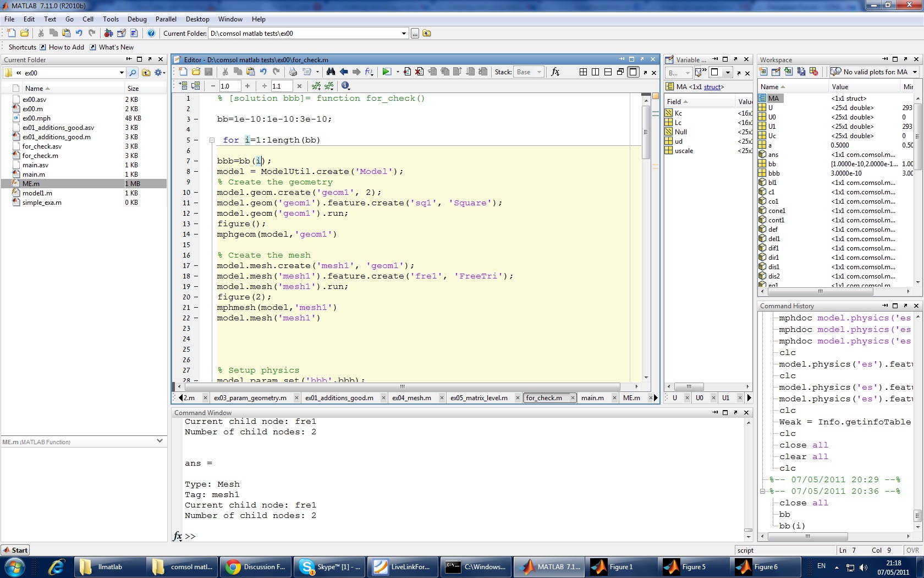The image size is (924, 578).
Task: Open GUIDE from the main toolbar
Action: [x=121, y=33]
